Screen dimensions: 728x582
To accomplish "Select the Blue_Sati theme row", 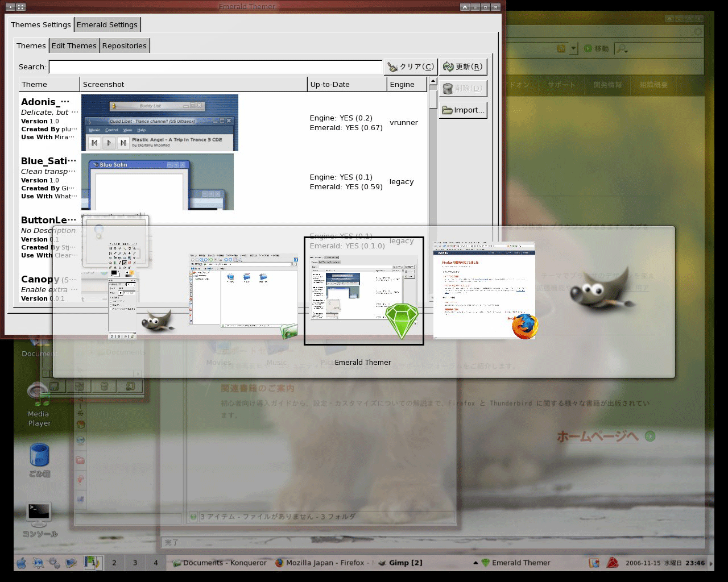I will pyautogui.click(x=223, y=182).
